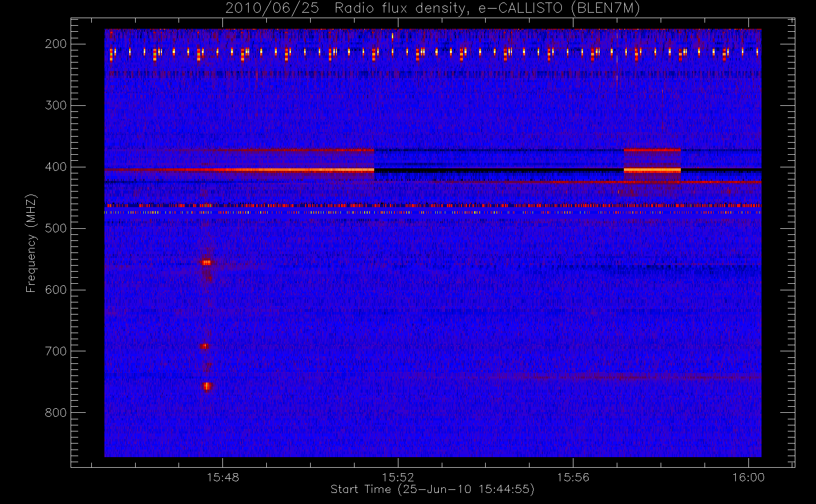Click the 15:52 time axis label

(398, 477)
